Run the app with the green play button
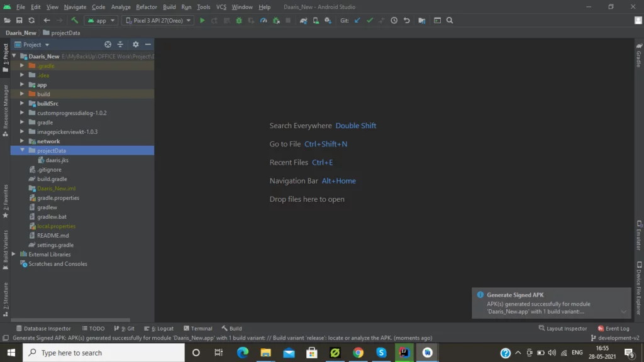This screenshot has width=644, height=362. [x=202, y=21]
